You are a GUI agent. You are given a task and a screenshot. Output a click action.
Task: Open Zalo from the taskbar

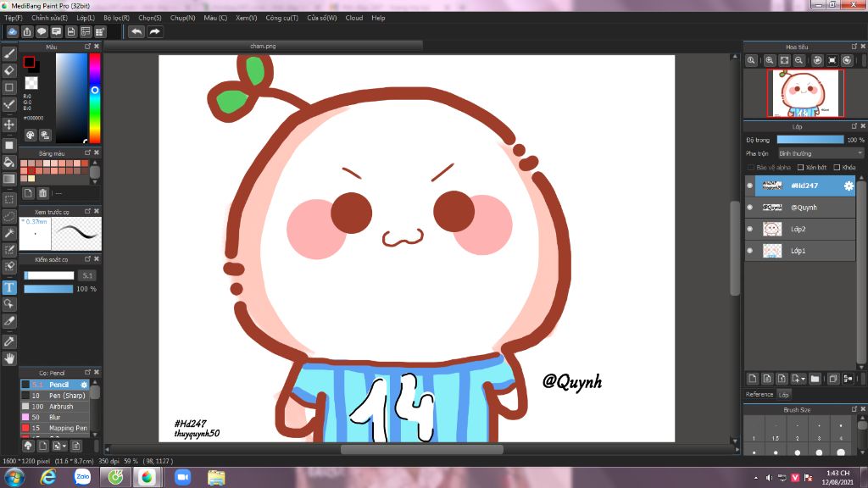[82, 476]
